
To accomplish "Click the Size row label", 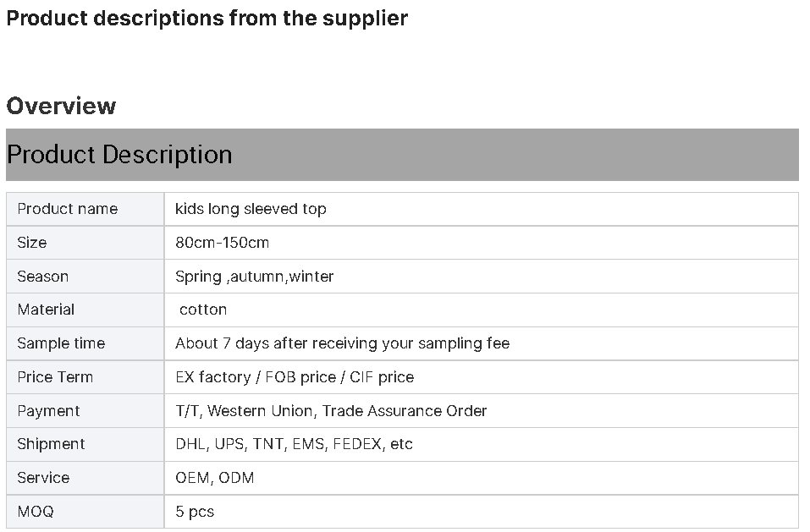I will point(85,243).
